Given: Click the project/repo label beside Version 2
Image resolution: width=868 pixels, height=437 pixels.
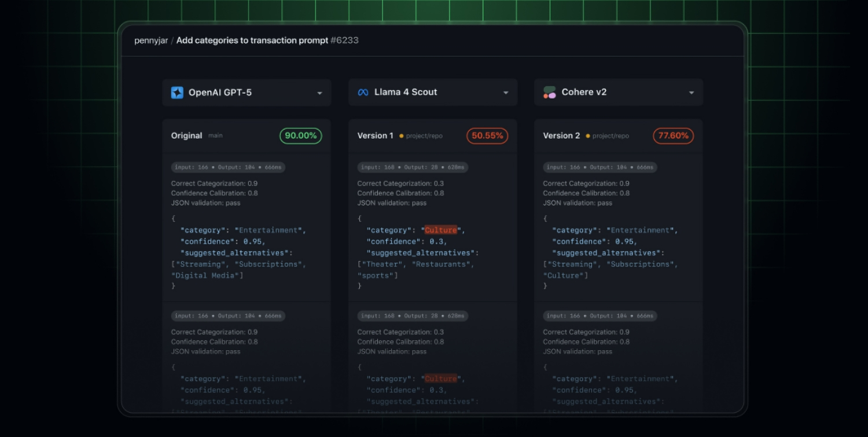Looking at the screenshot, I should (x=610, y=136).
